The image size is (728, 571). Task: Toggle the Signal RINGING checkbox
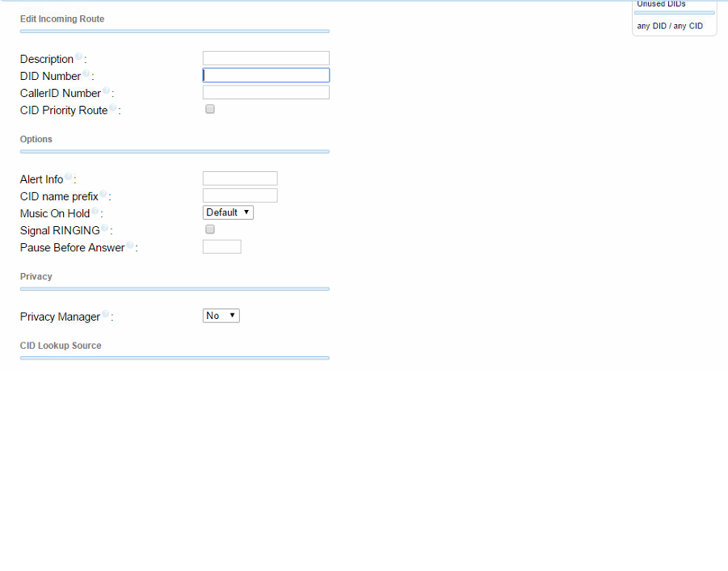click(210, 229)
